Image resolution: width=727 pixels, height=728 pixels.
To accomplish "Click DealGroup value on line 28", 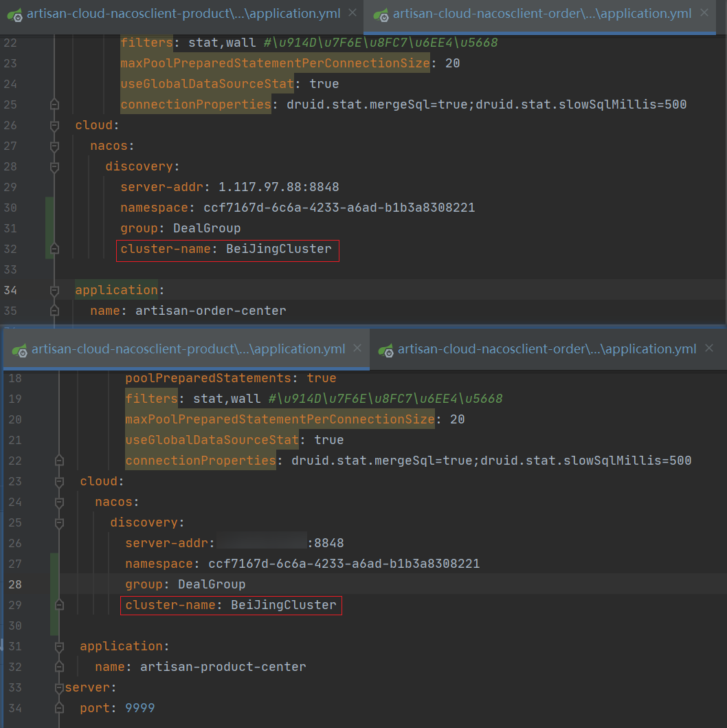I will [212, 584].
